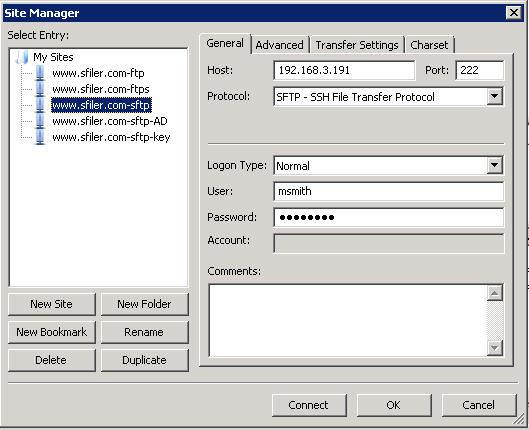Click the comments scrollbar down arrow
Screen dimensions: 529x430
(495, 347)
